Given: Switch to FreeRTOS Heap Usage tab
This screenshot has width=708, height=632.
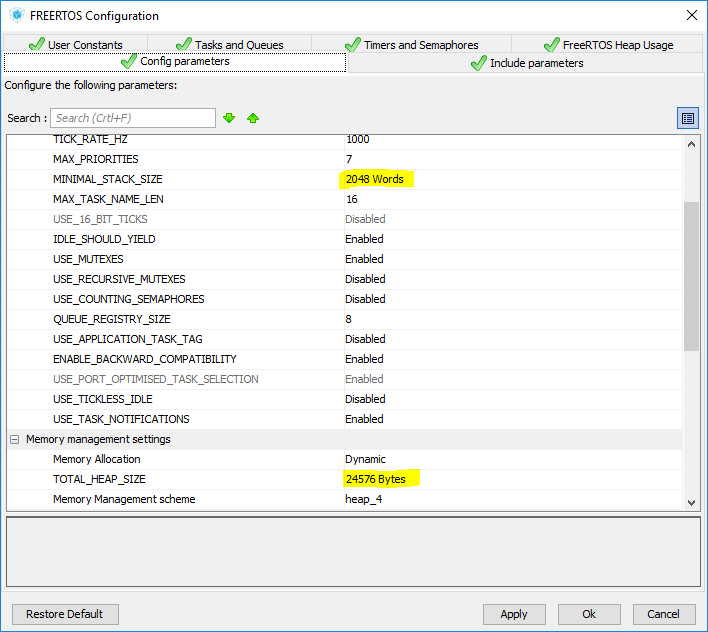Looking at the screenshot, I should point(608,45).
